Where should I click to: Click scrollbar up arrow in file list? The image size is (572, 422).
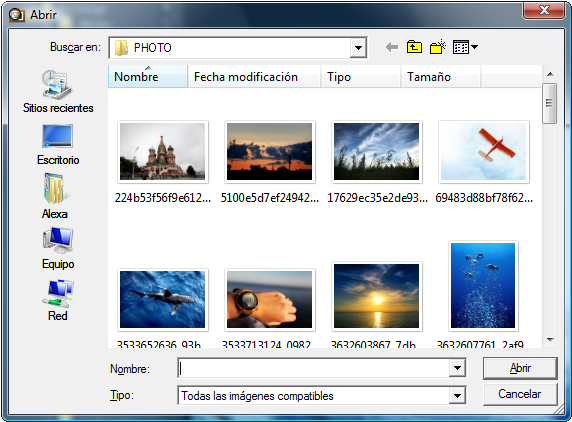click(x=550, y=74)
